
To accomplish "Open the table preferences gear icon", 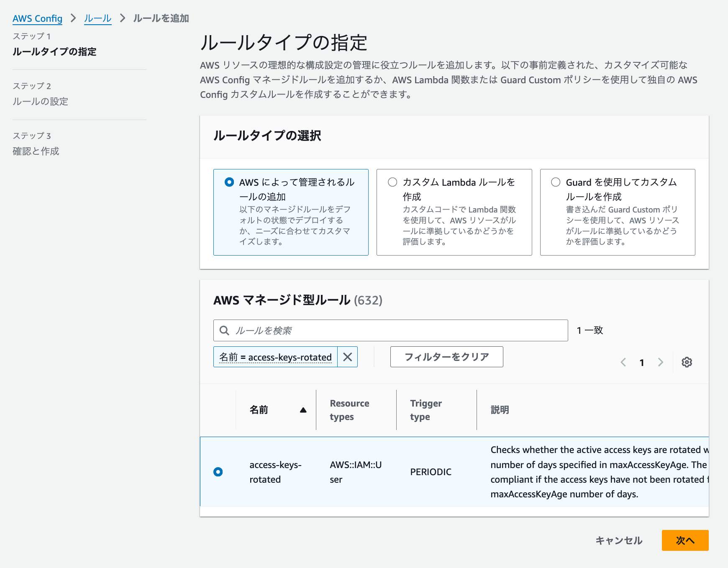I will click(x=687, y=362).
